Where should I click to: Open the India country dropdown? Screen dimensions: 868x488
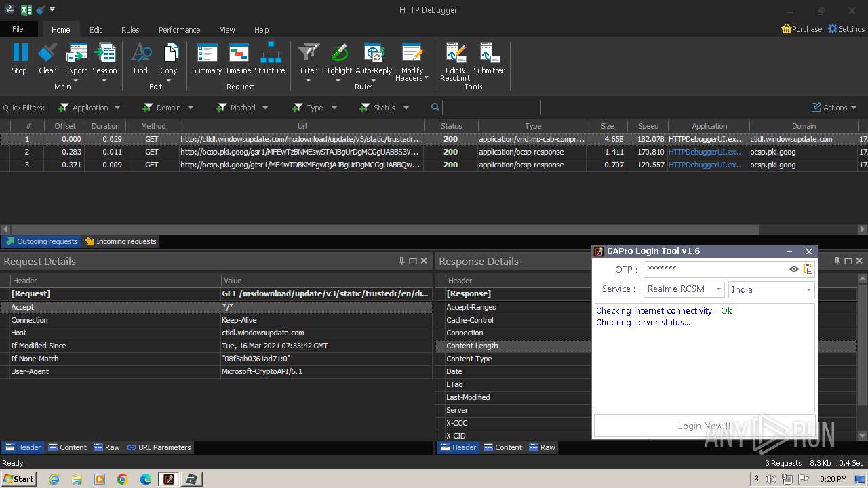(772, 289)
